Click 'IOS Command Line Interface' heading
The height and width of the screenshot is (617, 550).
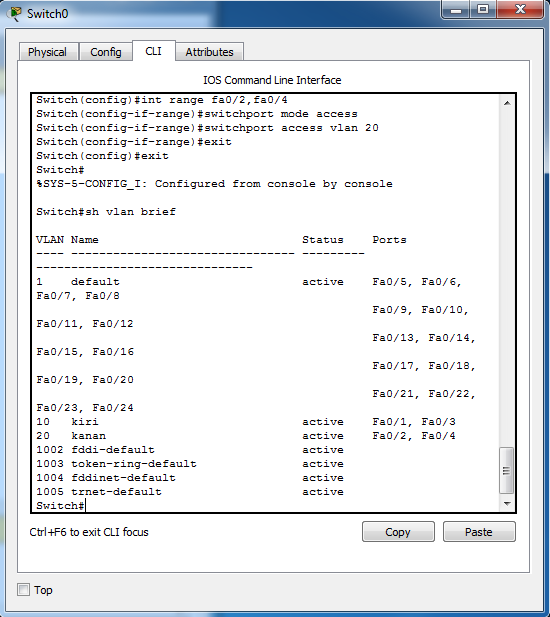272,80
